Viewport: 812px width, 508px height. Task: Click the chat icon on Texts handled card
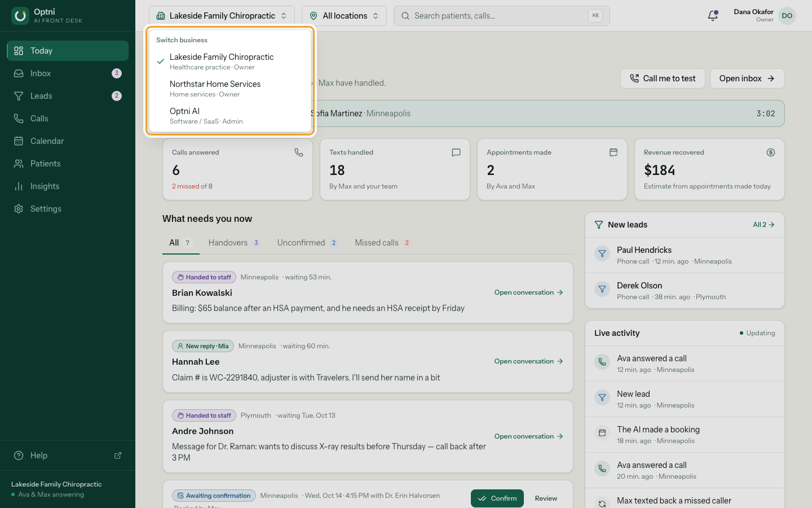[x=456, y=152]
